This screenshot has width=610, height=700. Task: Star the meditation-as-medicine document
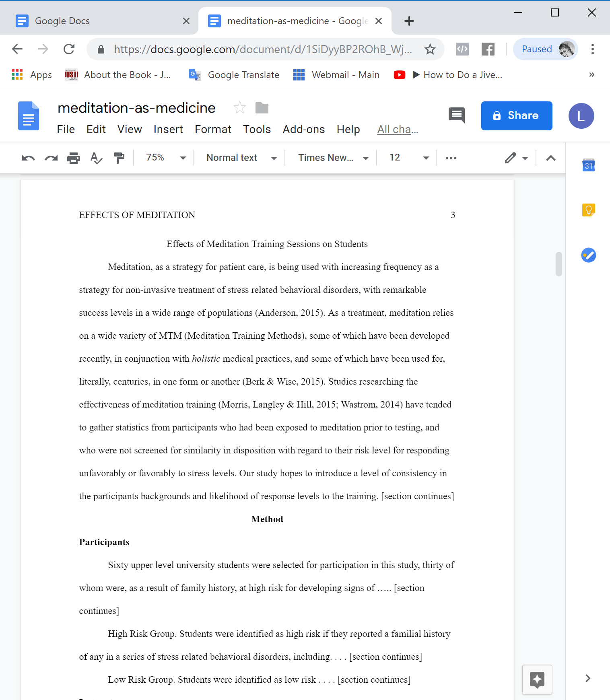pyautogui.click(x=239, y=108)
